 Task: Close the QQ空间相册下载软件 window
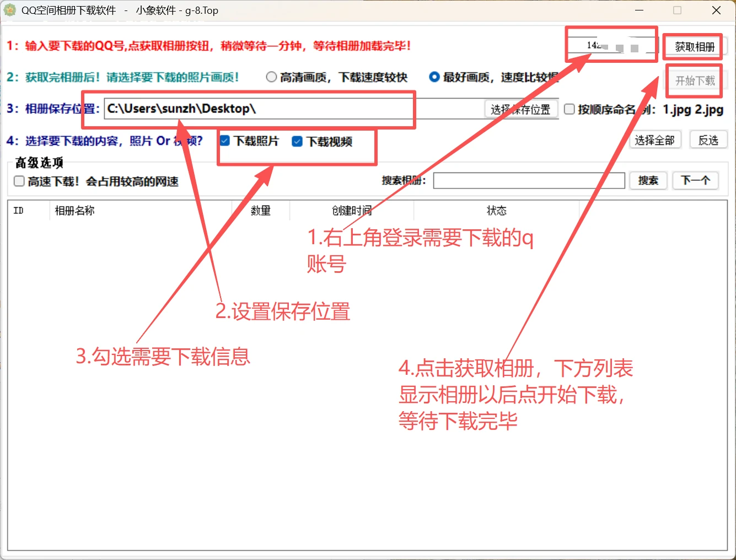pos(716,10)
